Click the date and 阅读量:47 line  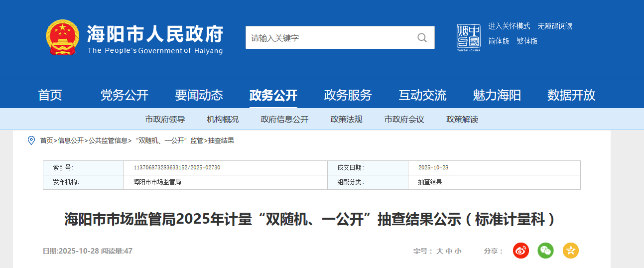coord(88,251)
